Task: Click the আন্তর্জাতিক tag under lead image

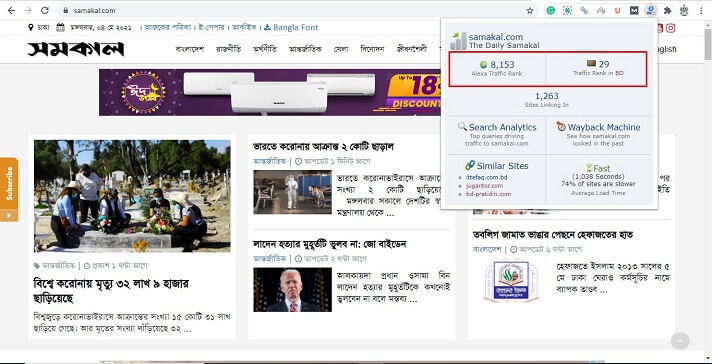Action: (58, 266)
